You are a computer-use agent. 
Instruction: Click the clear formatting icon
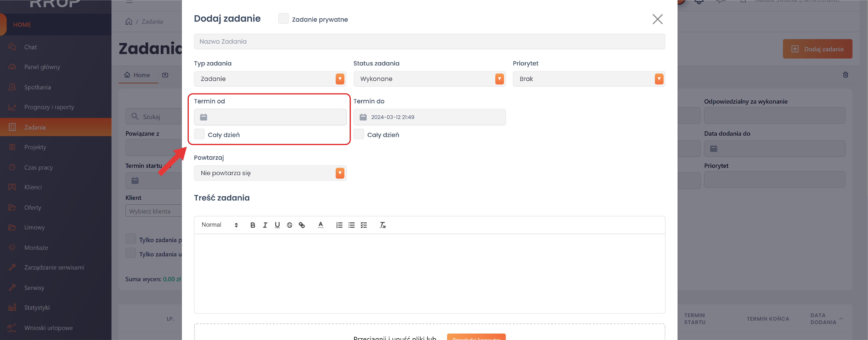382,225
